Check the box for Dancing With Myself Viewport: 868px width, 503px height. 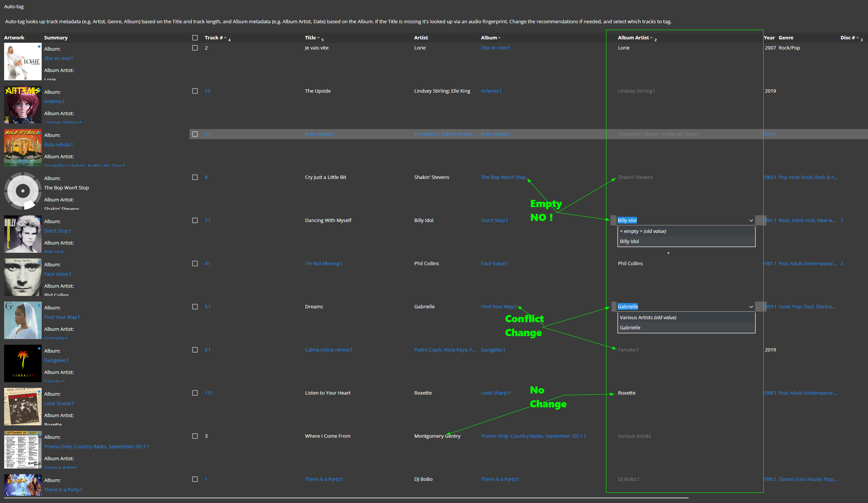point(195,220)
